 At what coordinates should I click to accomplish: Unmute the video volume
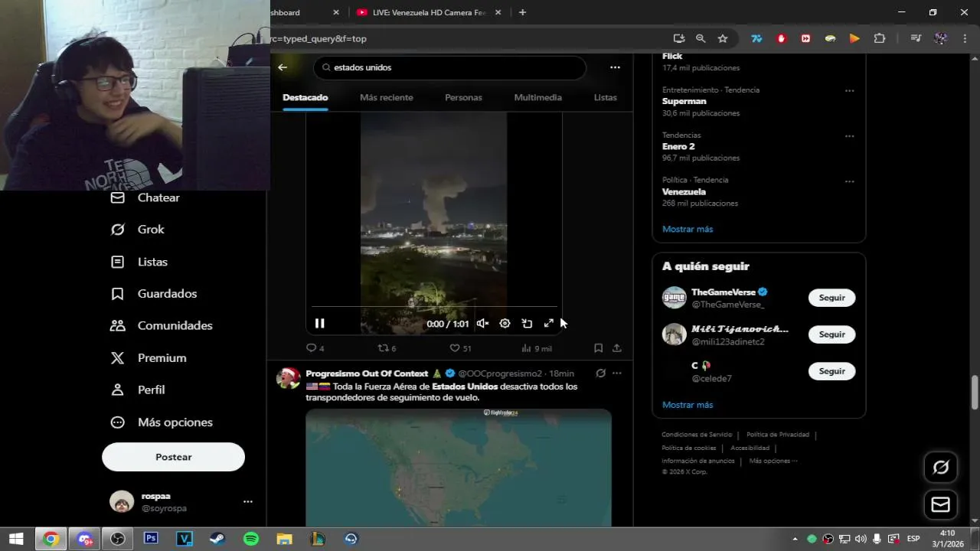point(482,324)
